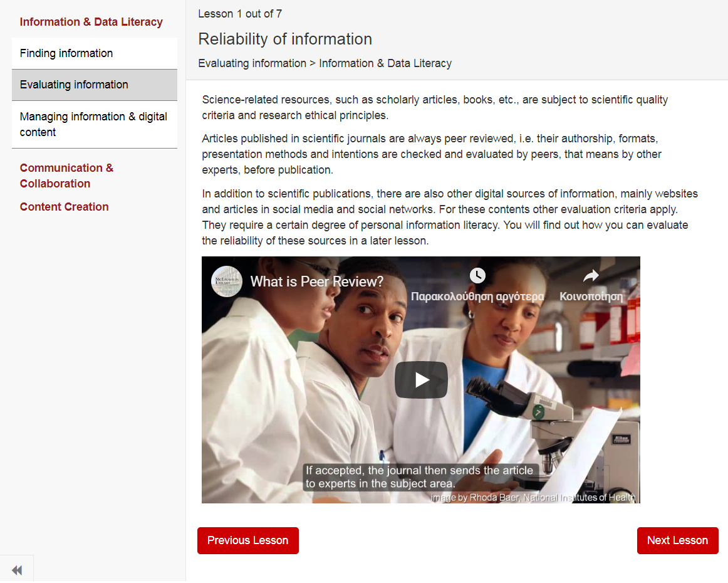Proceed to the Next Lesson
This screenshot has height=583, width=728.
tap(677, 540)
